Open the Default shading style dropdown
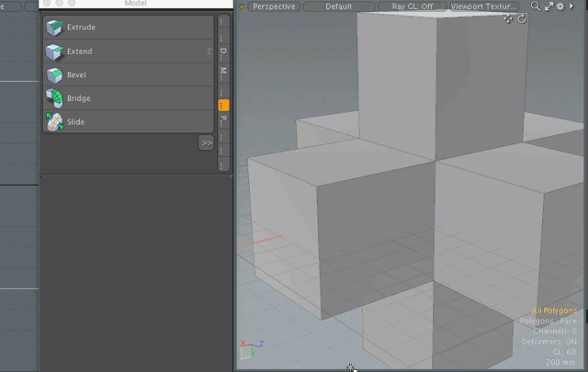 pos(338,6)
